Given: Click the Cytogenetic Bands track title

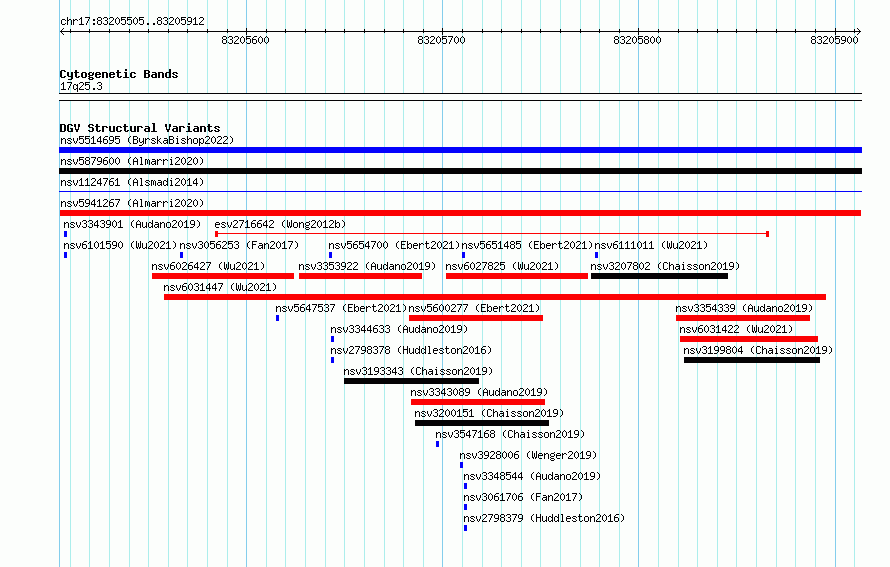Looking at the screenshot, I should (x=119, y=74).
